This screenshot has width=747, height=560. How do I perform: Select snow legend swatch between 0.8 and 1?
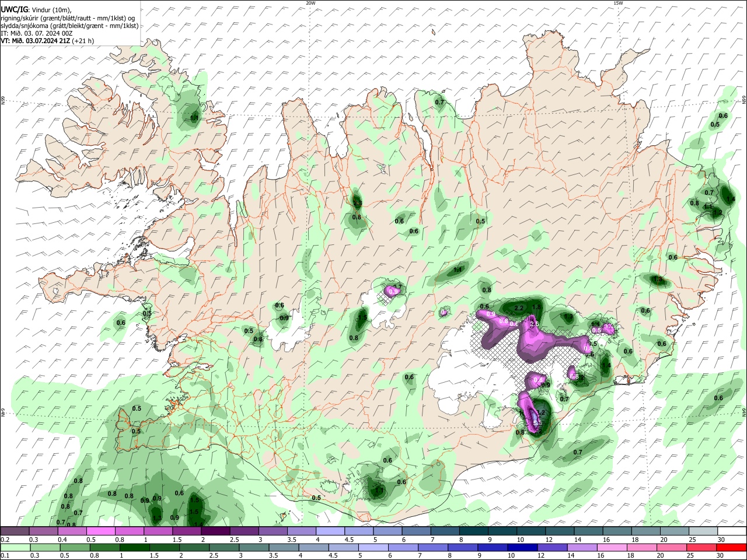tap(130, 531)
